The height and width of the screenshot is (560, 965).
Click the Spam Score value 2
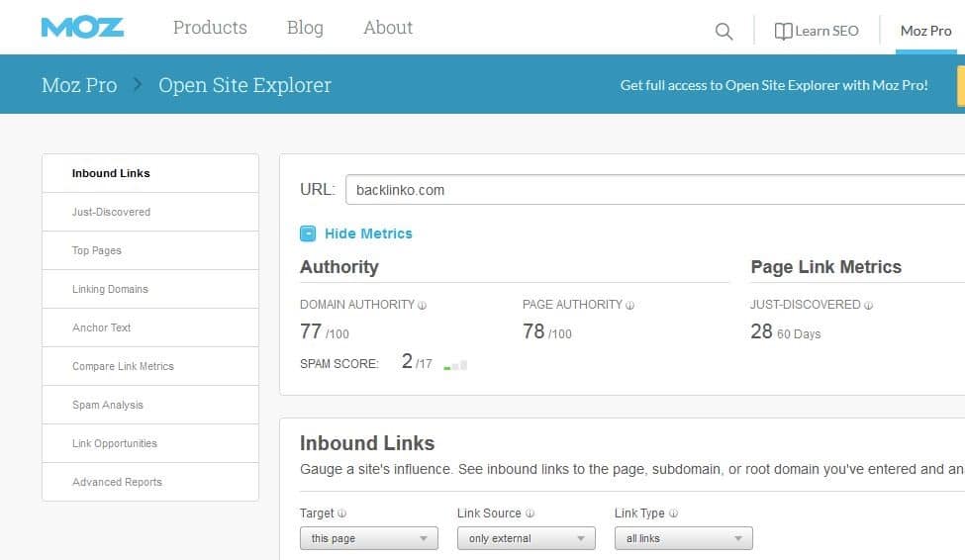click(x=407, y=361)
